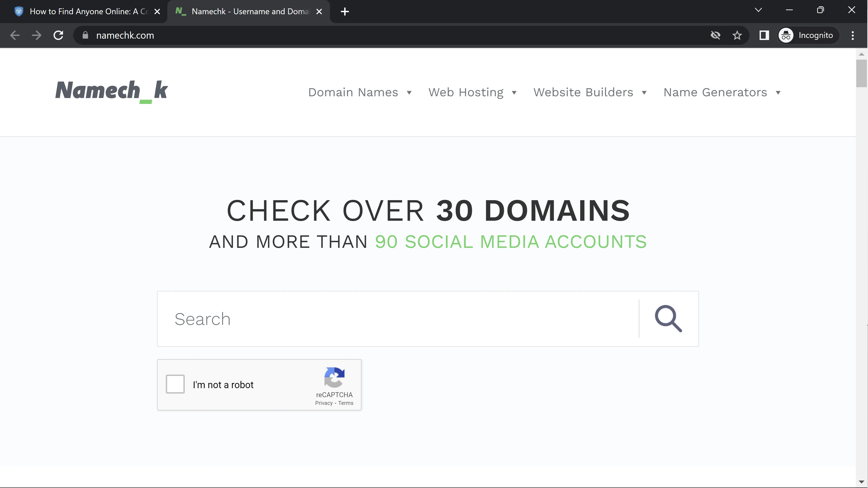Image resolution: width=868 pixels, height=488 pixels.
Task: Click the magnifying glass search icon
Action: tap(669, 319)
